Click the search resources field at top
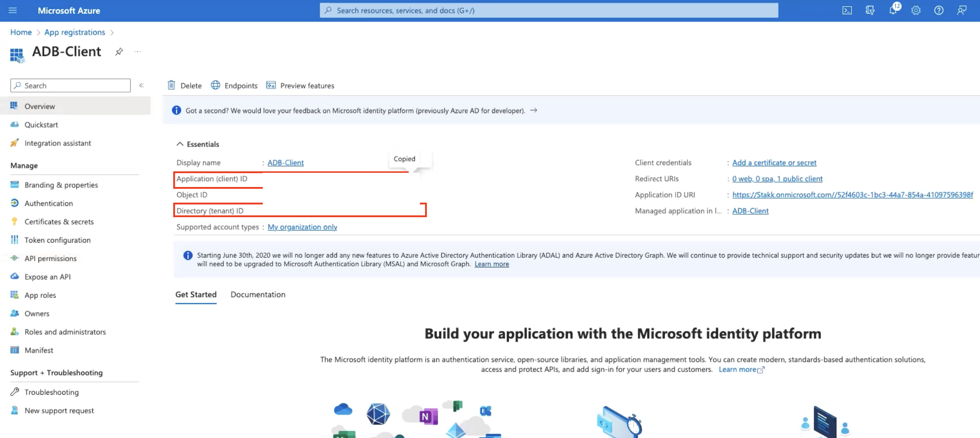This screenshot has height=438, width=980. tap(548, 10)
